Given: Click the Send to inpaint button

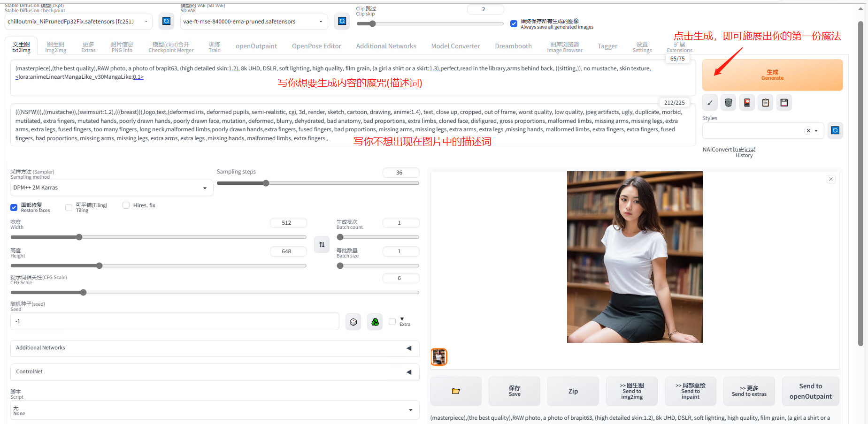Looking at the screenshot, I should pos(690,391).
